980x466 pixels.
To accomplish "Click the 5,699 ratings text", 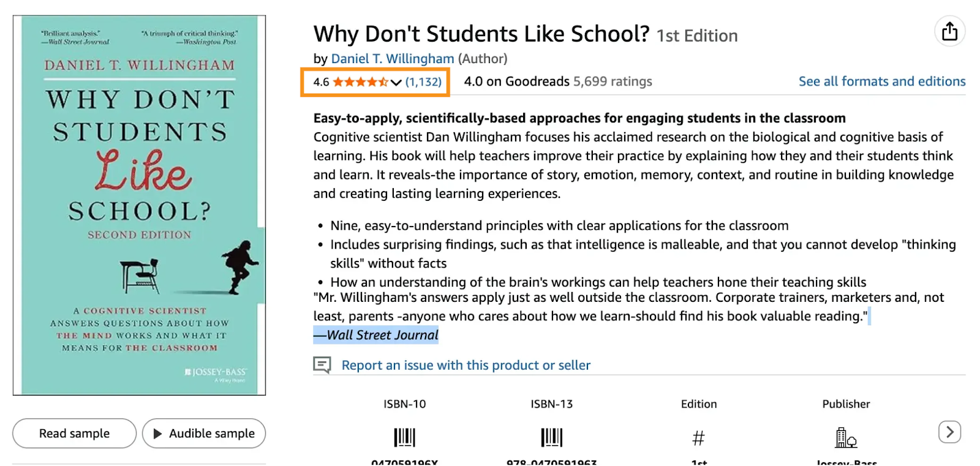I will (612, 81).
